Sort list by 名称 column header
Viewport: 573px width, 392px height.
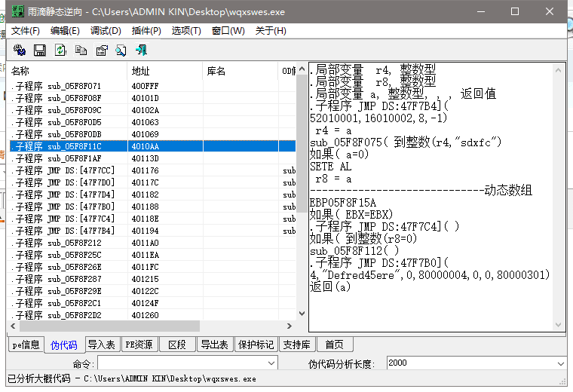(x=68, y=71)
